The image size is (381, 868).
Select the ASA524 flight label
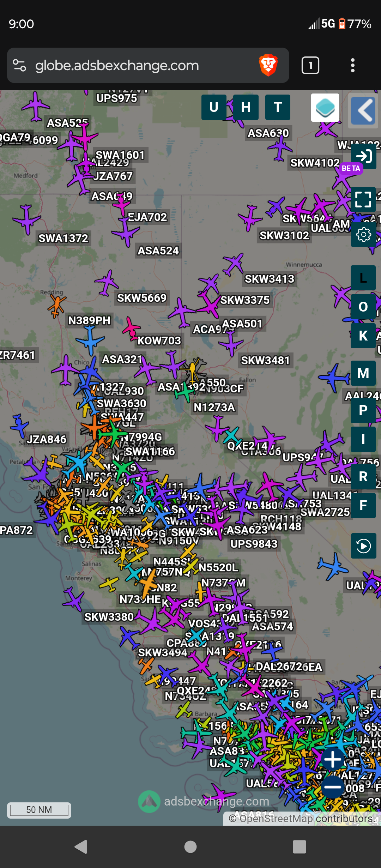tap(158, 251)
